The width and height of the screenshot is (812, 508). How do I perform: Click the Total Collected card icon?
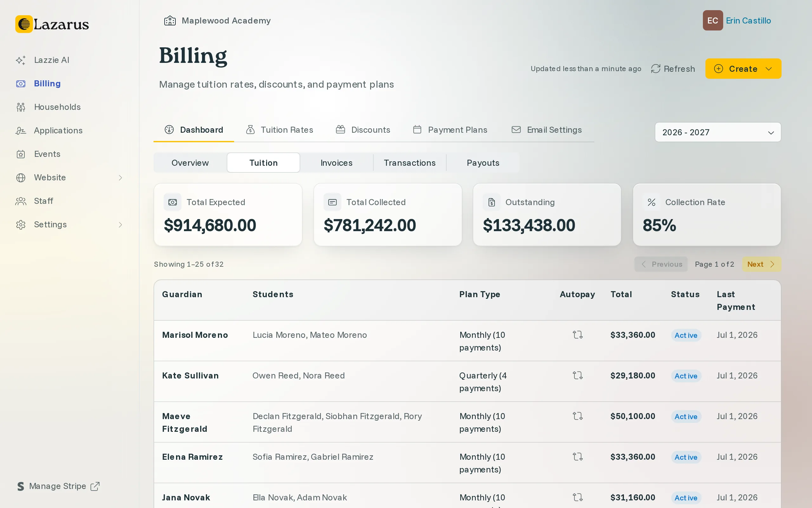[332, 202]
